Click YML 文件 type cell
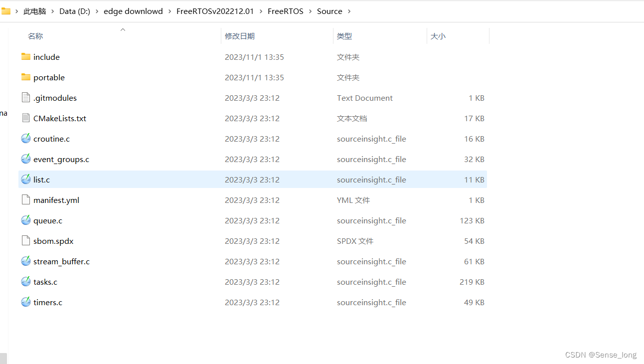644x364 pixels. 353,200
